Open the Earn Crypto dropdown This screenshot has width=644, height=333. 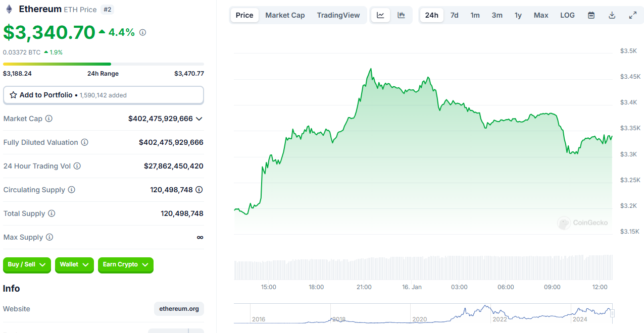[x=125, y=264]
